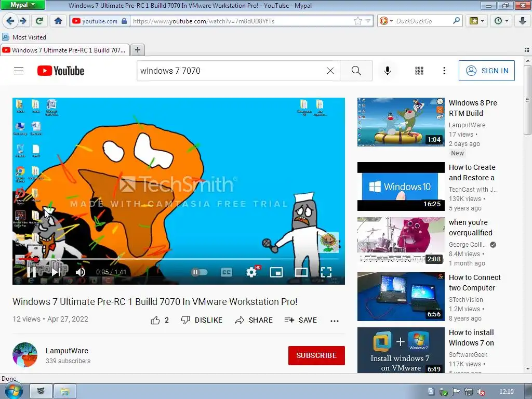Image resolution: width=532 pixels, height=399 pixels.
Task: Enter full screen video mode
Action: [326, 272]
